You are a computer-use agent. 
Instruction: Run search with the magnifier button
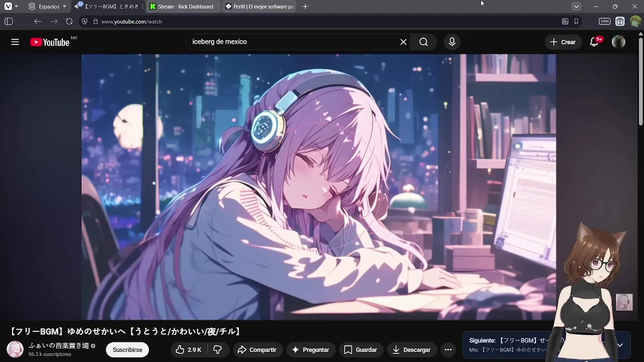[424, 42]
